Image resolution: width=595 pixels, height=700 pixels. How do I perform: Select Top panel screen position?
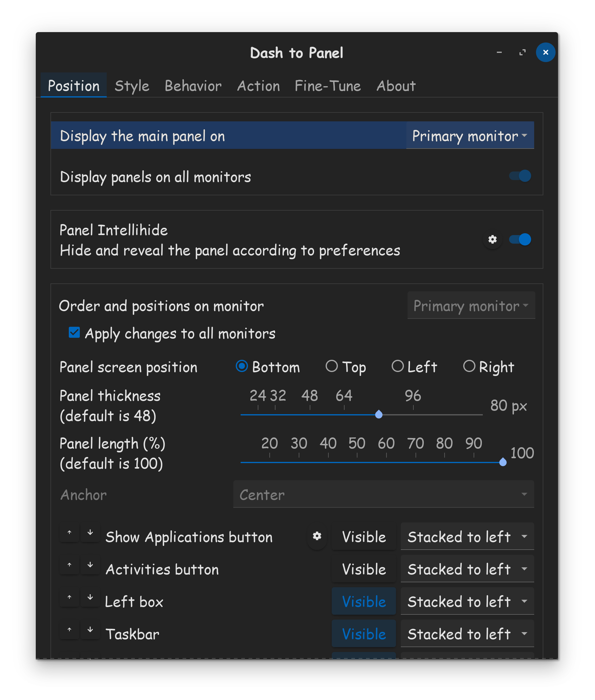pyautogui.click(x=331, y=366)
